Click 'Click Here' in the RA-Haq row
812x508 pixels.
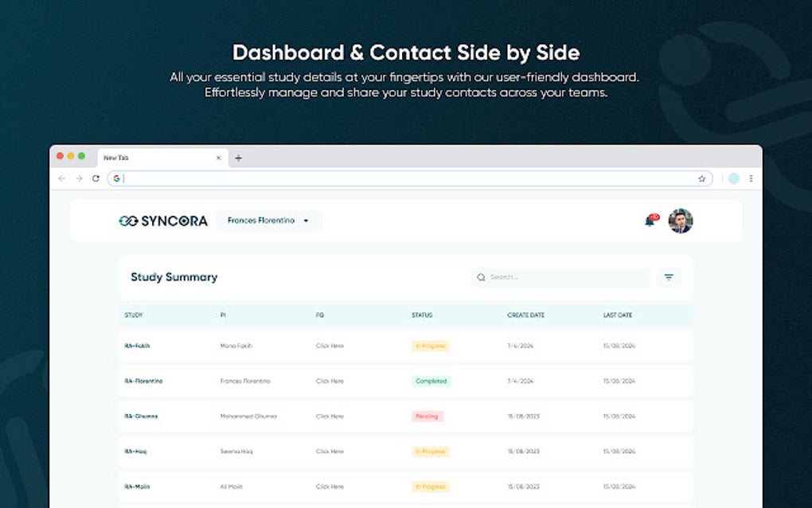(x=330, y=451)
